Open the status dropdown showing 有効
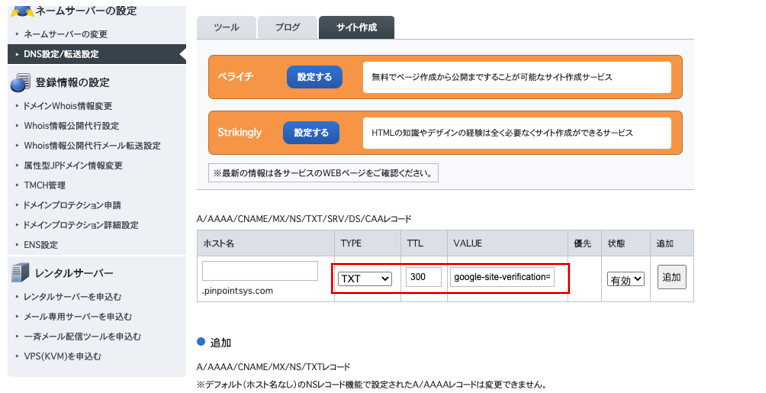 [x=626, y=280]
